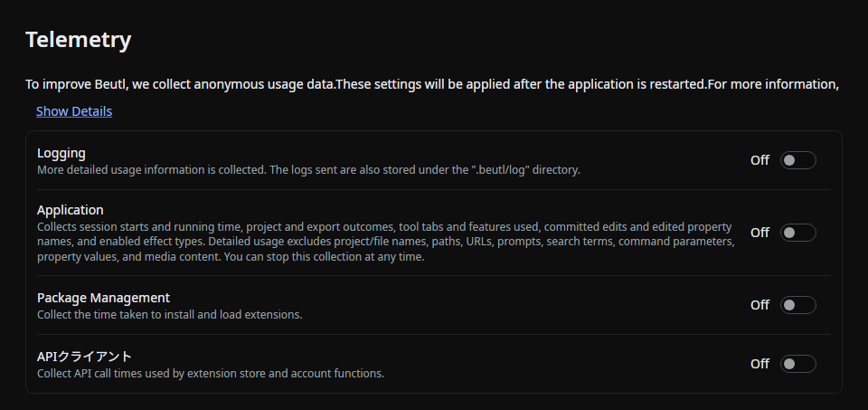
Task: Turn on Package Management telemetry switch
Action: tap(797, 305)
